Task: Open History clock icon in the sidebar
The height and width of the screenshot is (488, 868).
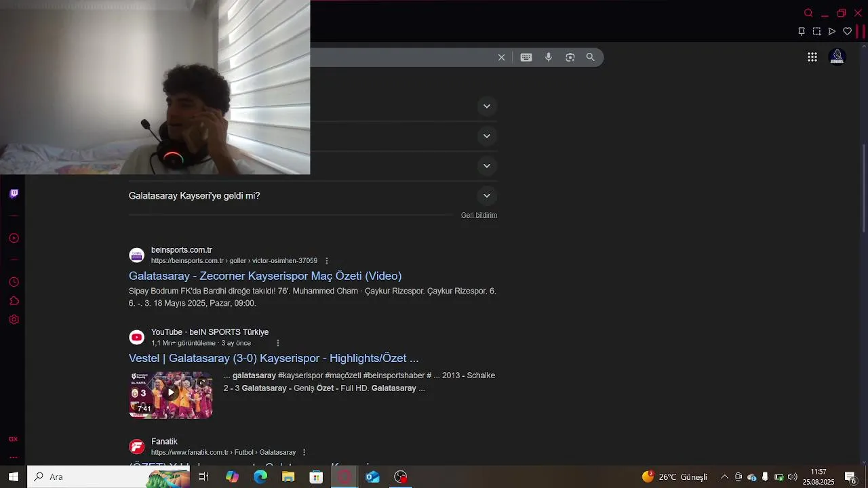Action: pos(14,282)
